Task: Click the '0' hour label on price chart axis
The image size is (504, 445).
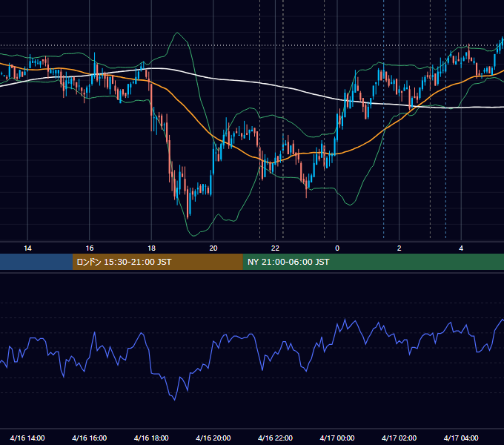Action: pyautogui.click(x=337, y=248)
